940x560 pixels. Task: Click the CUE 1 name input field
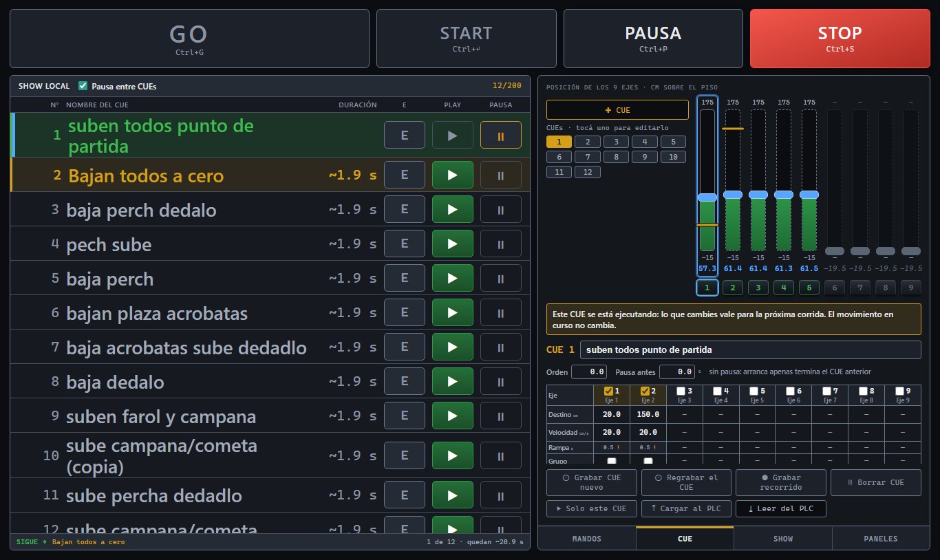[x=751, y=349]
